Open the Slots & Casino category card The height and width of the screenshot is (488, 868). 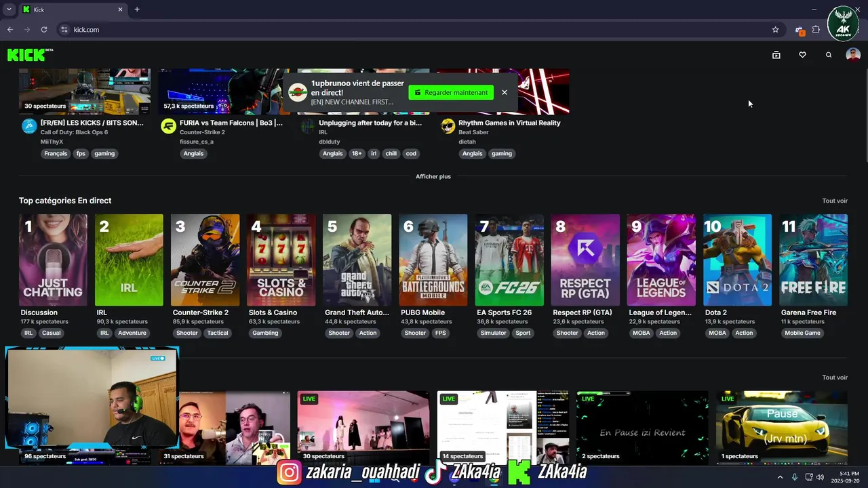[x=281, y=260]
